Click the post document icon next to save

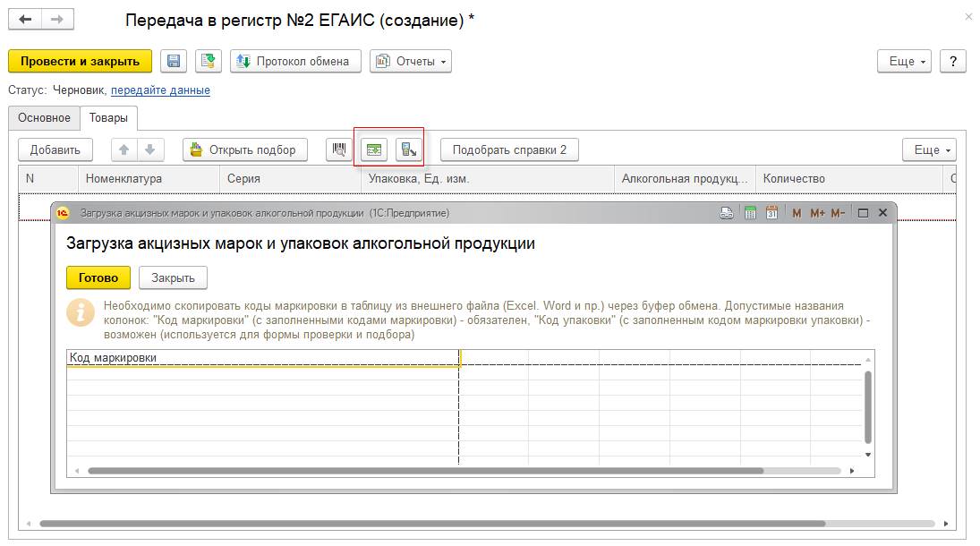pos(209,61)
